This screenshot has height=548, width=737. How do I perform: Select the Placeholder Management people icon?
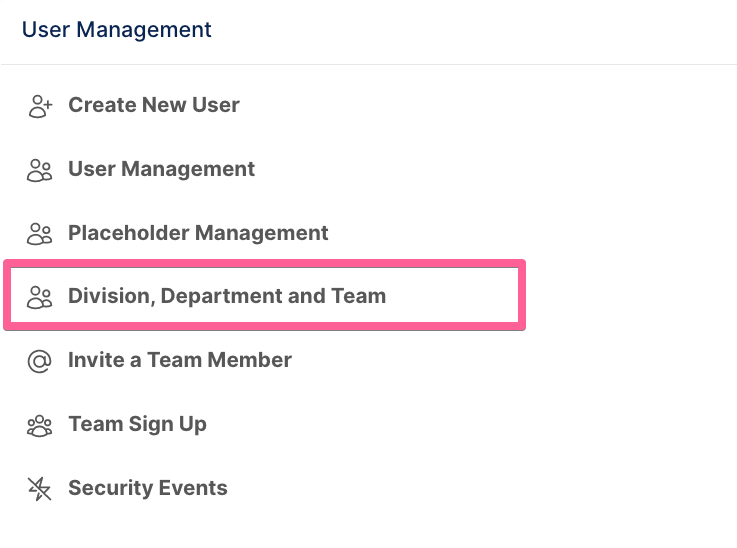pos(39,234)
